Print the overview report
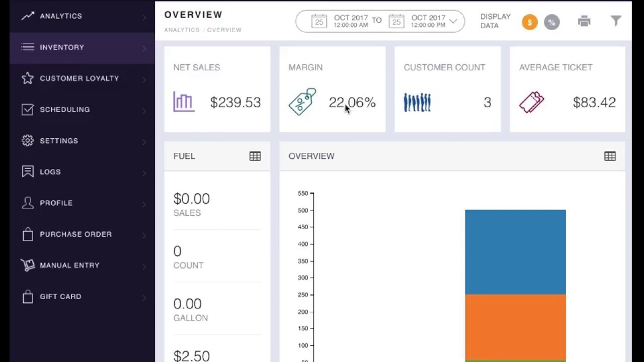644x362 pixels. tap(584, 21)
